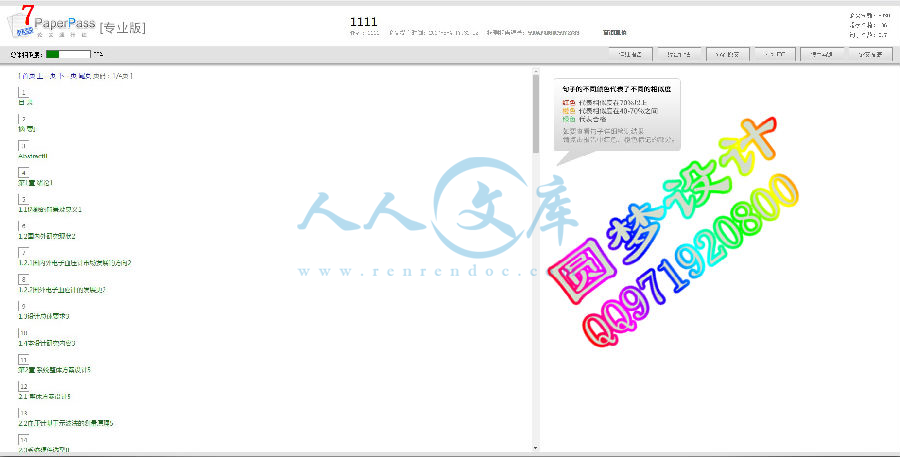Click the left panel vertical scrollbar thumb
The image size is (900, 457).
pos(536,110)
